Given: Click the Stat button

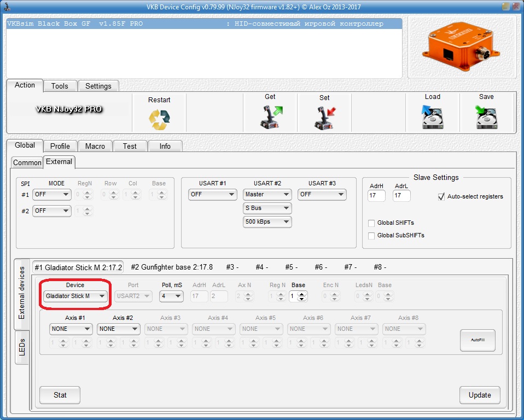Looking at the screenshot, I should [60, 395].
